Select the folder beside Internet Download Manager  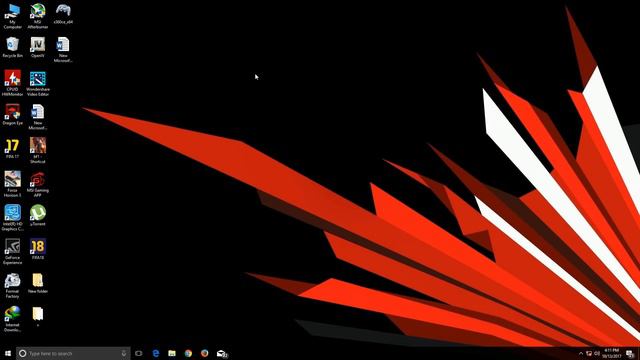38,317
